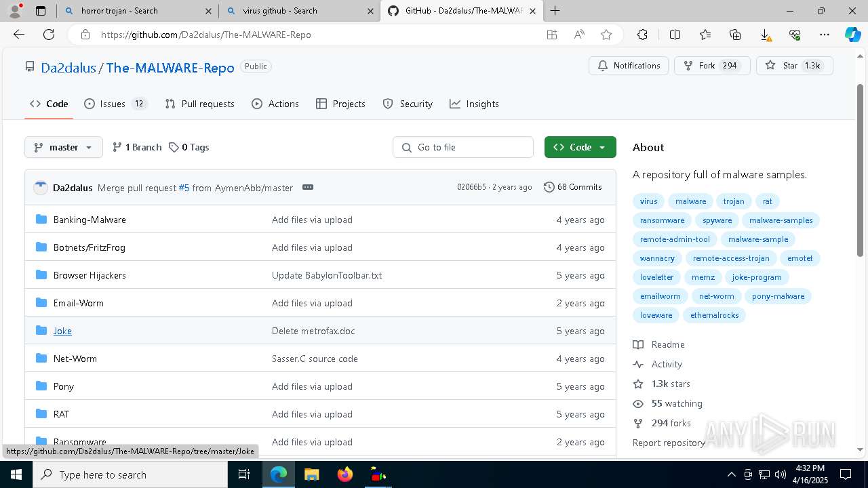
Task: Open the Banking-Malware folder
Action: coord(90,220)
